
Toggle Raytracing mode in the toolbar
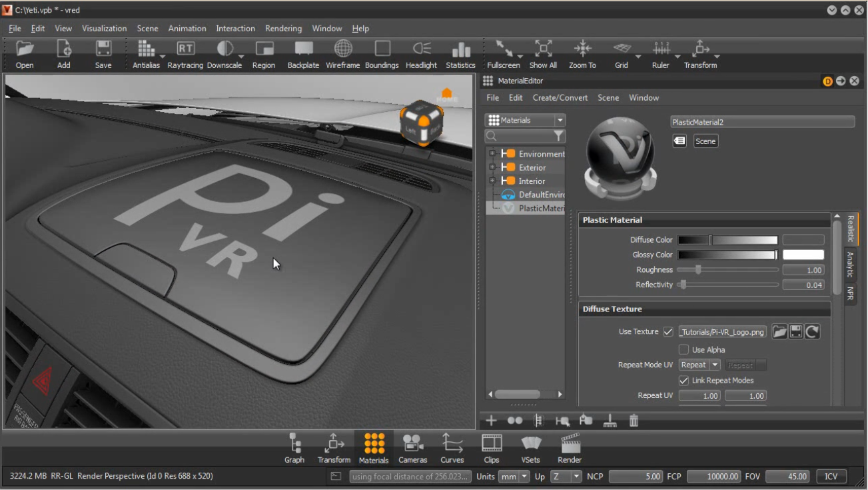(x=185, y=49)
